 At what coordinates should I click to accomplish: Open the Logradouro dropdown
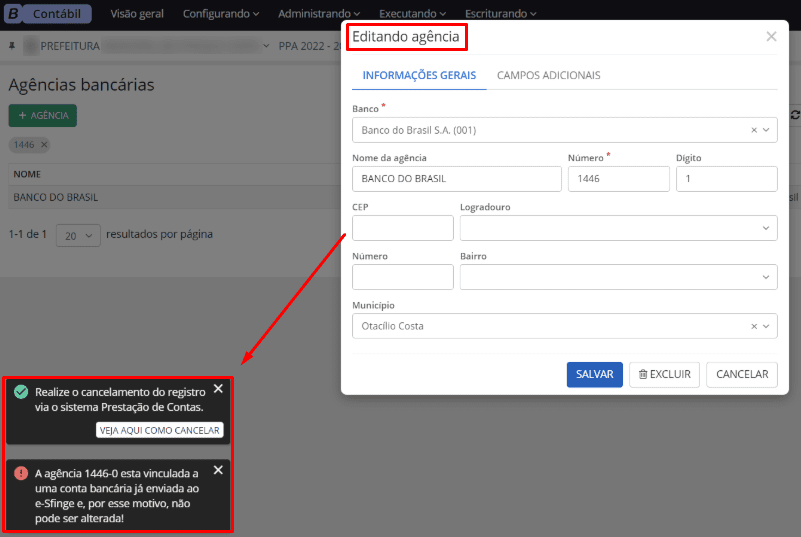pyautogui.click(x=767, y=228)
